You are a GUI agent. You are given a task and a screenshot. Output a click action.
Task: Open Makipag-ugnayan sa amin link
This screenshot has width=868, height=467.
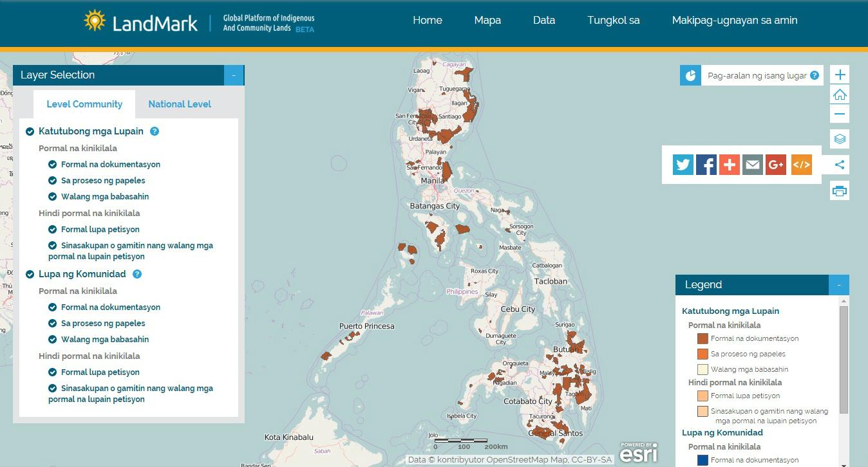(734, 20)
